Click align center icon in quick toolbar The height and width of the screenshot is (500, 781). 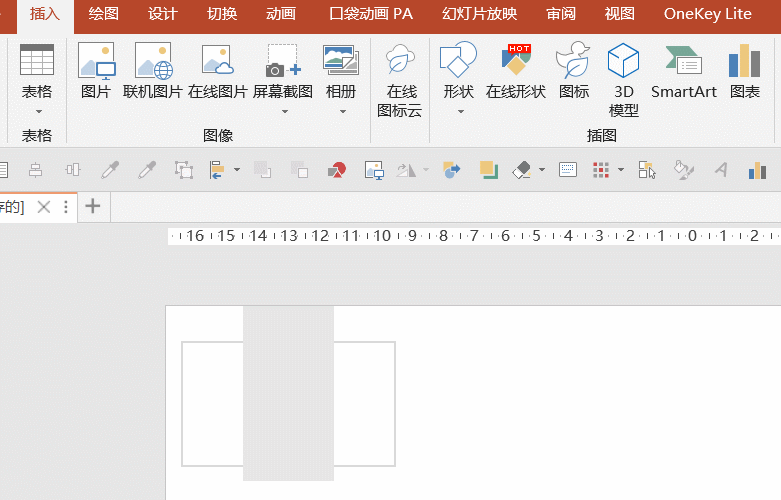(35, 170)
